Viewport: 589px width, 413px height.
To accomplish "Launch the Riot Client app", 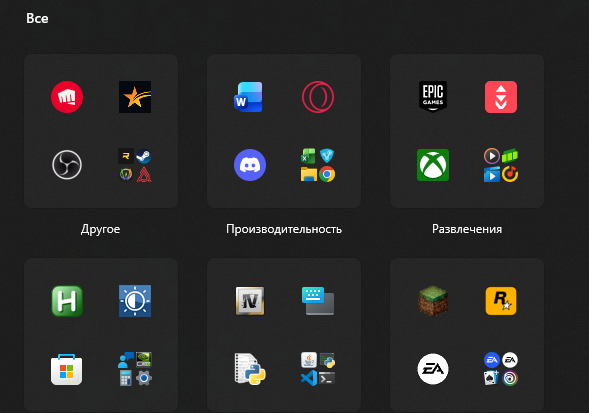I will (x=67, y=97).
